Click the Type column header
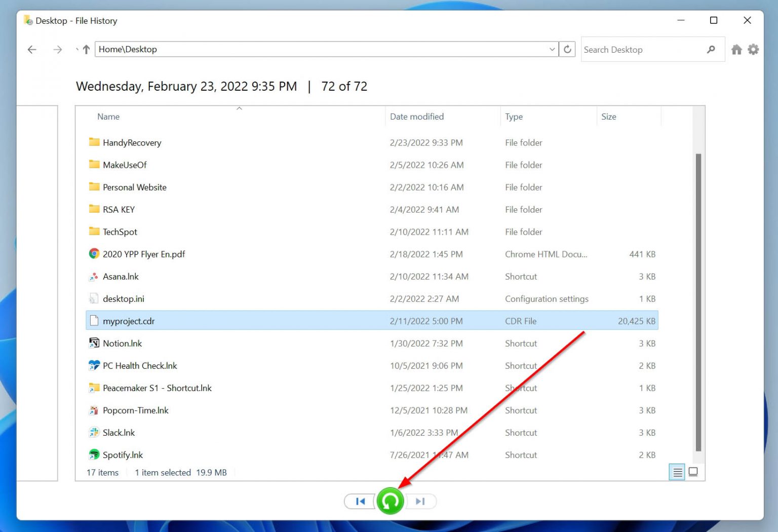Screen dimensions: 778x532 (514, 117)
